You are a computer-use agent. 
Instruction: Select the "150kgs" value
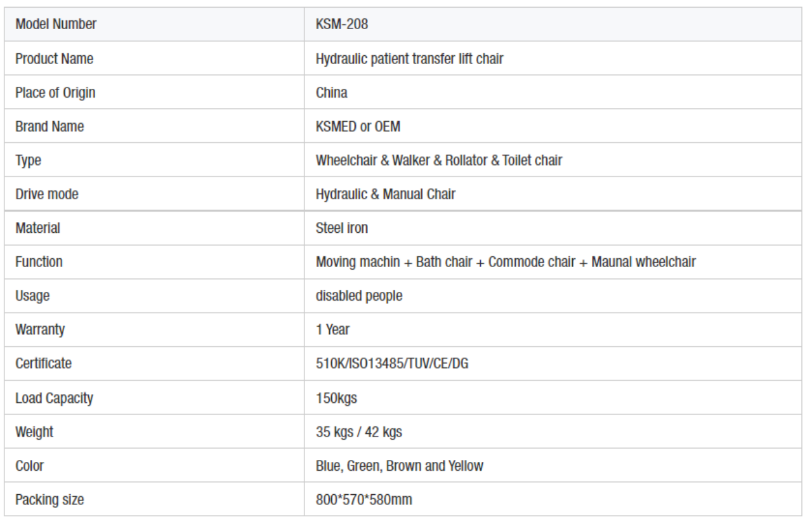[x=336, y=398]
